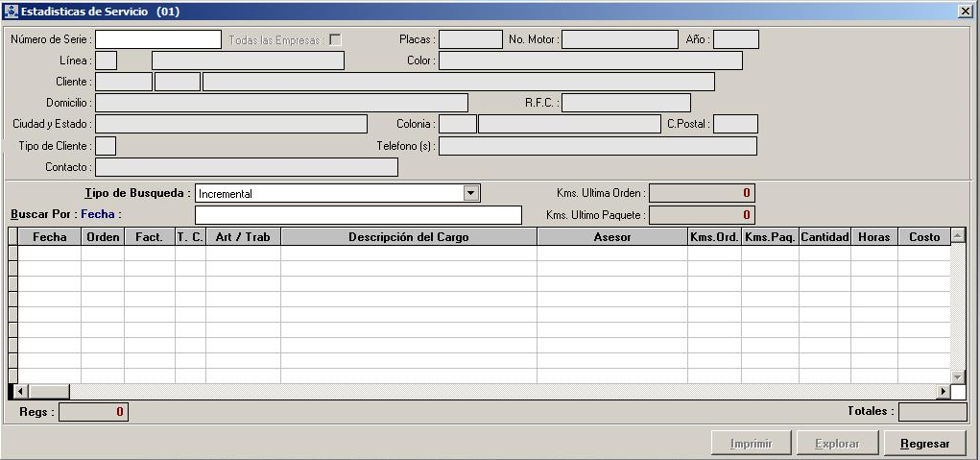The image size is (980, 460).
Task: Click the Imprimir button
Action: click(751, 444)
